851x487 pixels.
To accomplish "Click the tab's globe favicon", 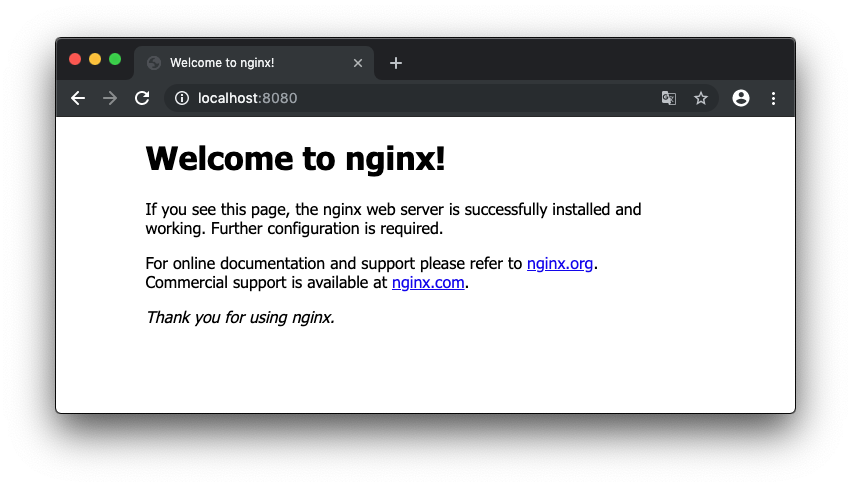I will coord(154,63).
